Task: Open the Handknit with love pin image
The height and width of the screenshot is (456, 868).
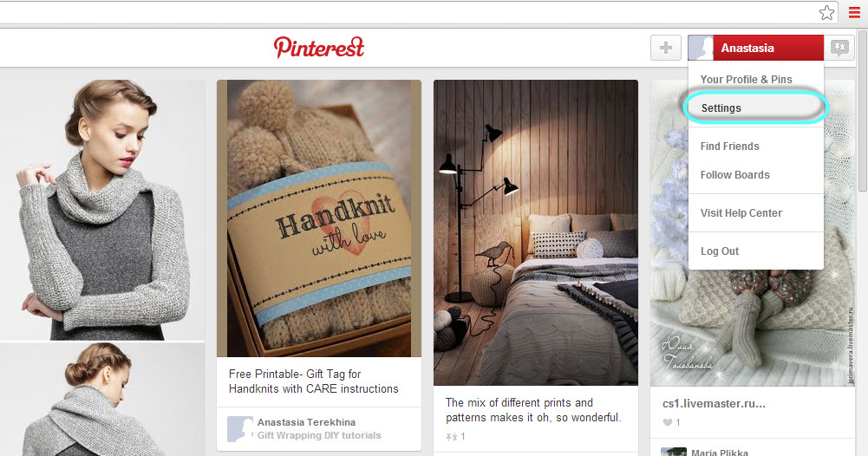Action: coord(319,218)
